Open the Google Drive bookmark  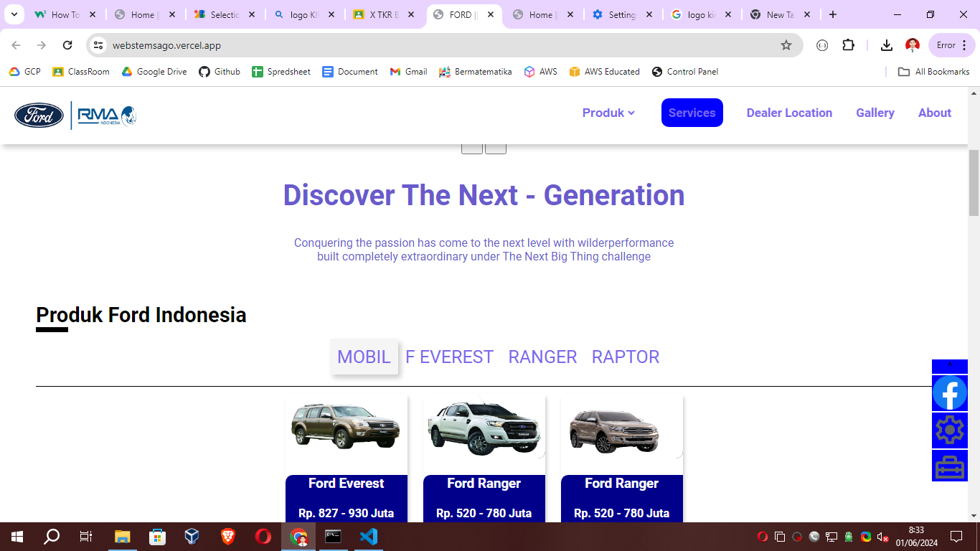(154, 72)
